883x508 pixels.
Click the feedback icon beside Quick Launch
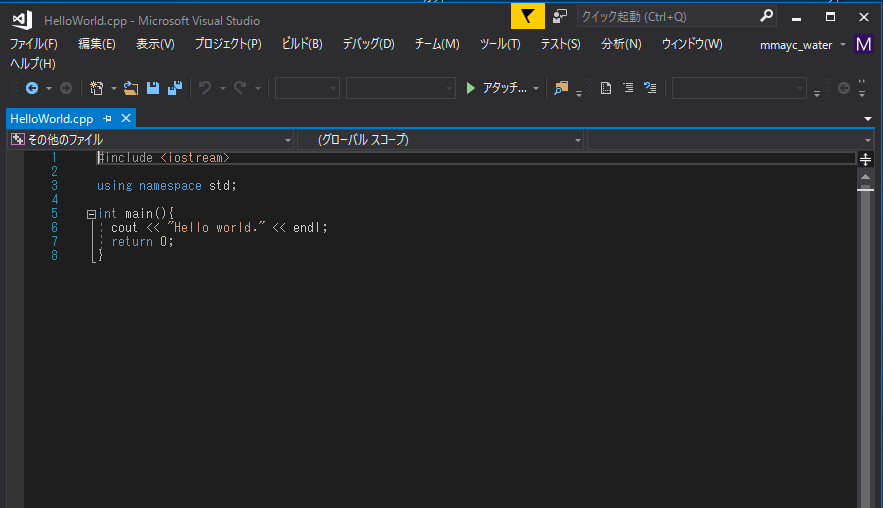click(559, 16)
